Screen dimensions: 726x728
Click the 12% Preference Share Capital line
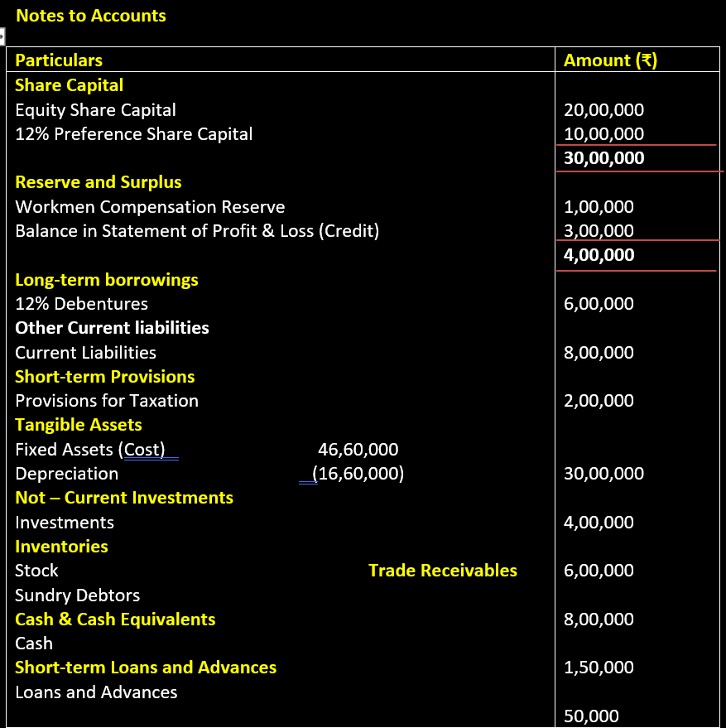pyautogui.click(x=133, y=134)
